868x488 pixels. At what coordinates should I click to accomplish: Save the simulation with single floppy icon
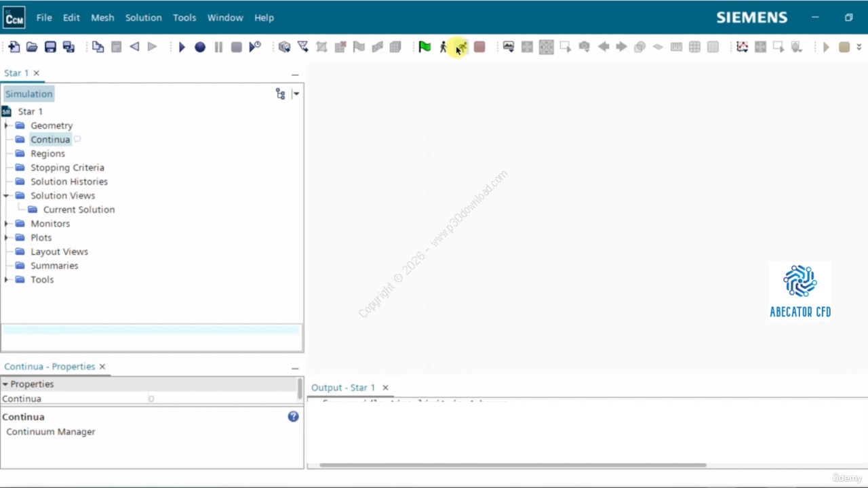point(50,47)
